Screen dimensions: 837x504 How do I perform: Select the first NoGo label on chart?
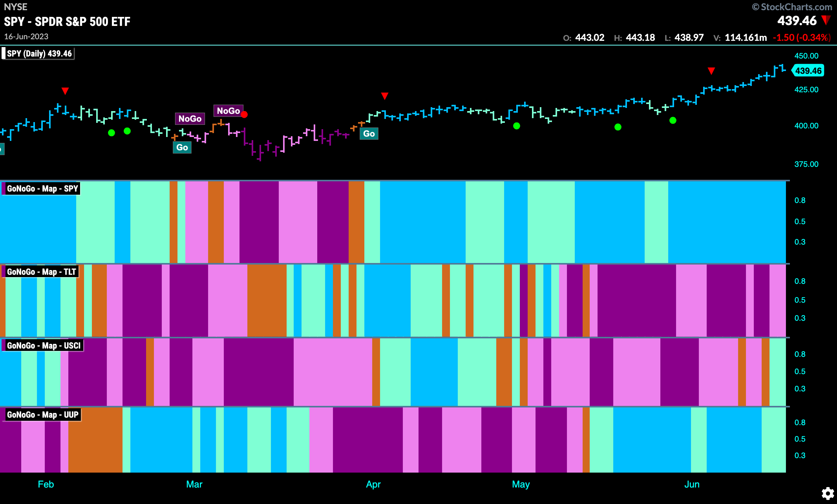190,119
